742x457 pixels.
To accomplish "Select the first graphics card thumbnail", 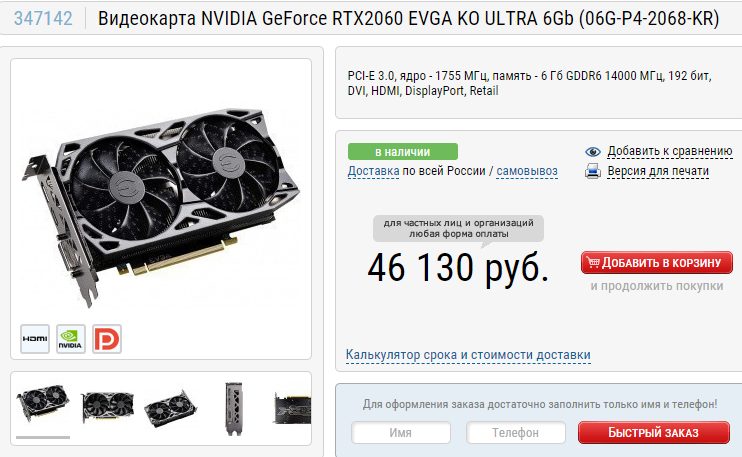I will tap(43, 403).
